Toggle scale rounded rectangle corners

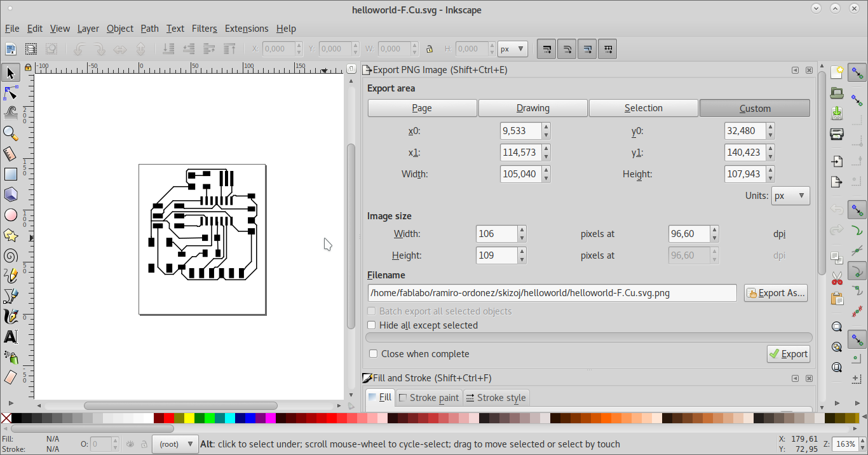(x=567, y=49)
